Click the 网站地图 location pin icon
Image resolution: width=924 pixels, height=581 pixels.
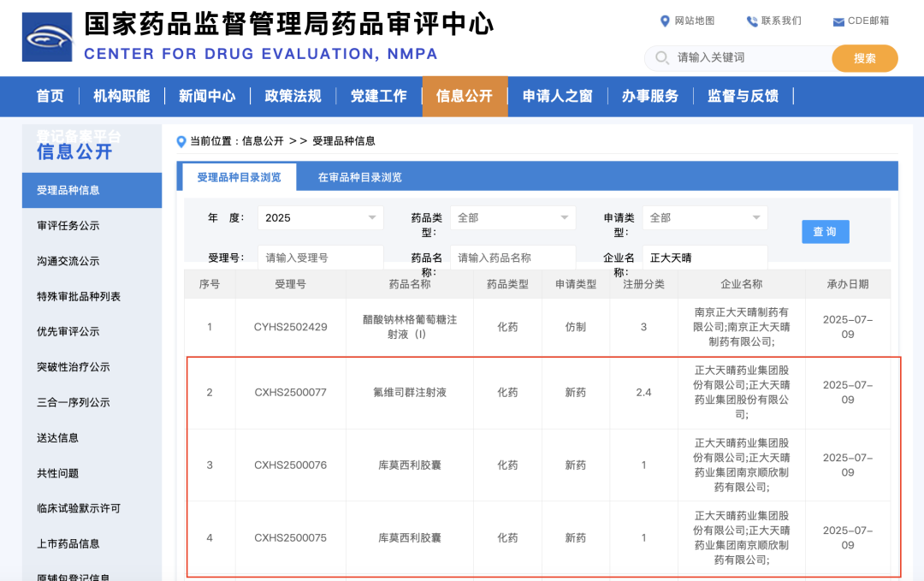pyautogui.click(x=664, y=21)
